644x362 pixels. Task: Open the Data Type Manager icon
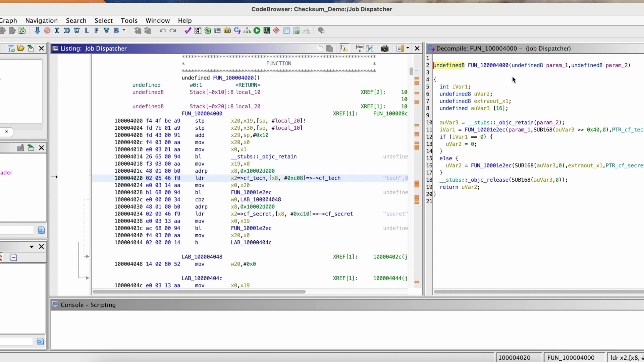pos(227,31)
